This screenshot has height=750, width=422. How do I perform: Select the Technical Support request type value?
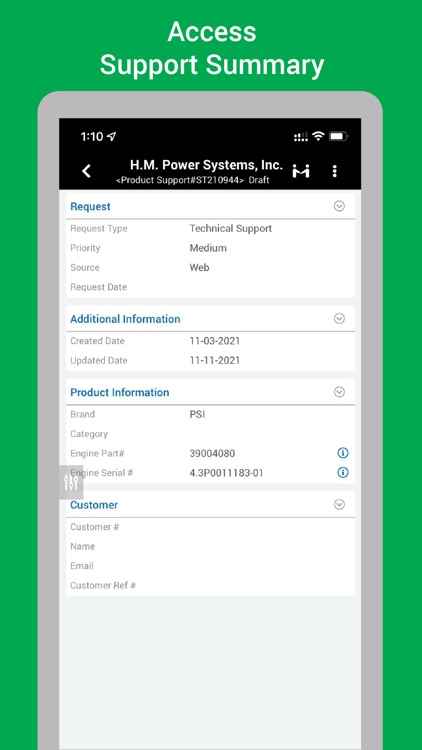coord(231,229)
